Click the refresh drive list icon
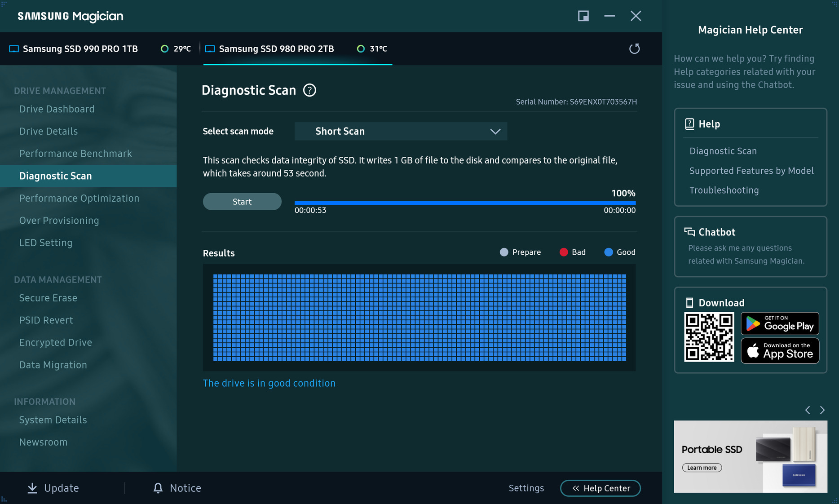Viewport: 839px width, 504px height. (x=634, y=49)
